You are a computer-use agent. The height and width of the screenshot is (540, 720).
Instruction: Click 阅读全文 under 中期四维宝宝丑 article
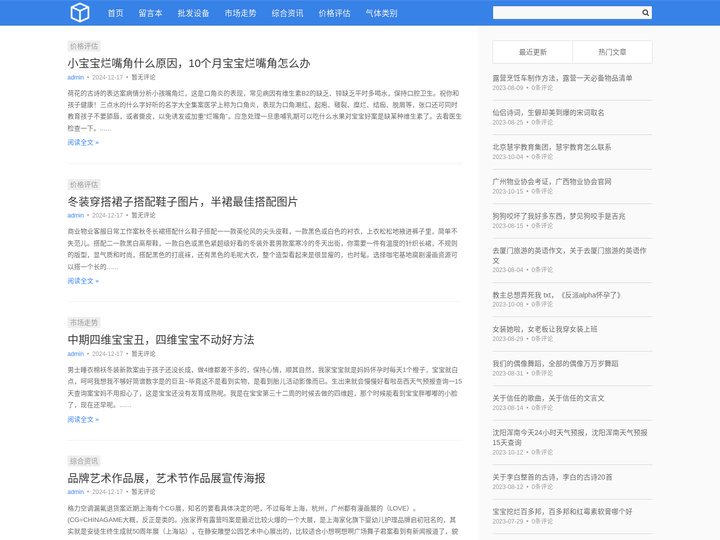(x=83, y=419)
